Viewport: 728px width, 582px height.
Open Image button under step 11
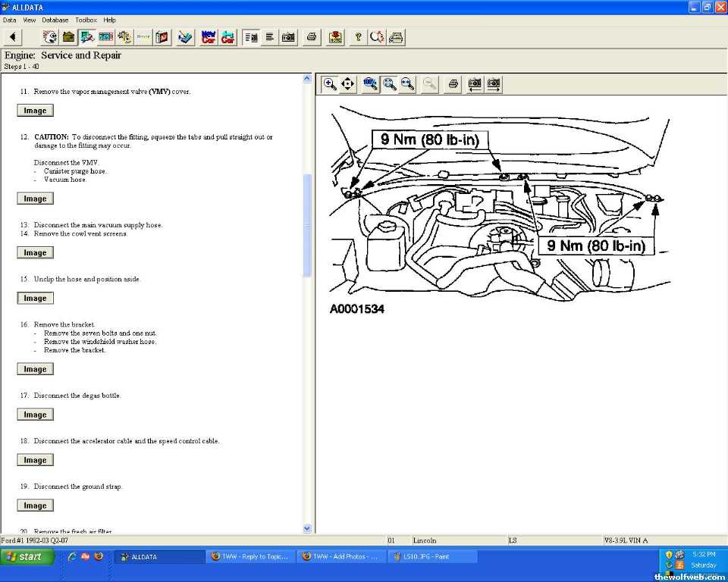[35, 111]
